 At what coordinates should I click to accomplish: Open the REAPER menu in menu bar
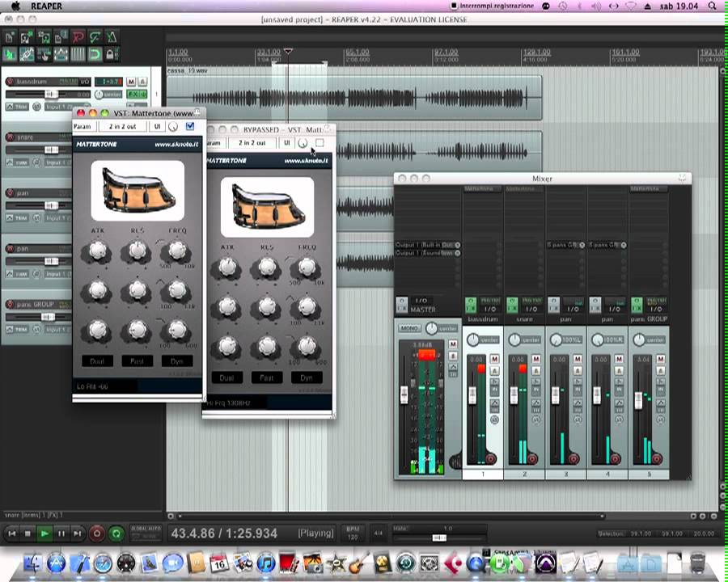pos(46,6)
